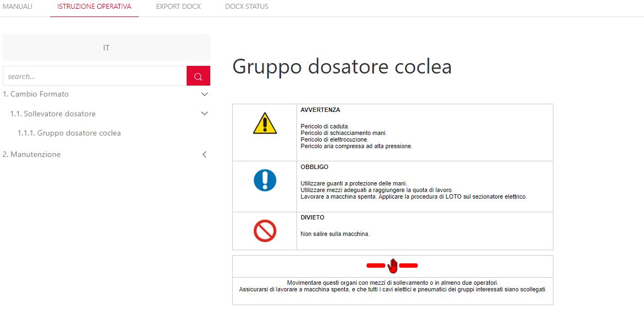Click the red stop hand icon

tap(393, 266)
